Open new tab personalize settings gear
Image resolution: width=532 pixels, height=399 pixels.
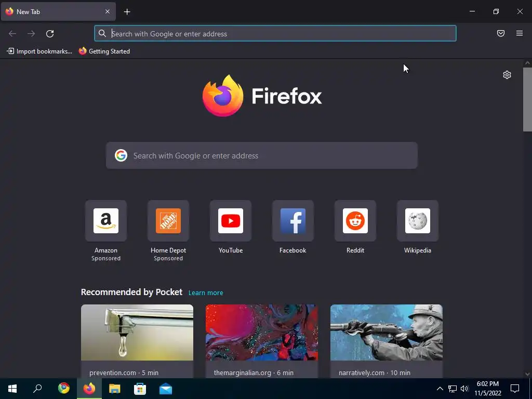[507, 75]
